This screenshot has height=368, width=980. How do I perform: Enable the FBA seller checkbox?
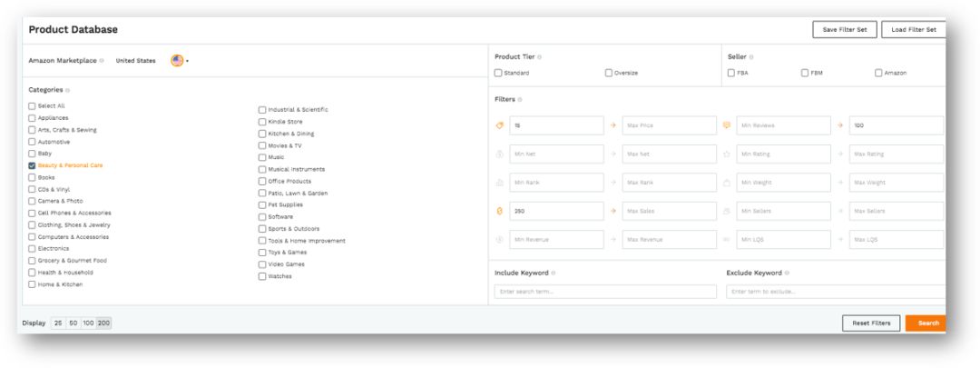tap(731, 73)
